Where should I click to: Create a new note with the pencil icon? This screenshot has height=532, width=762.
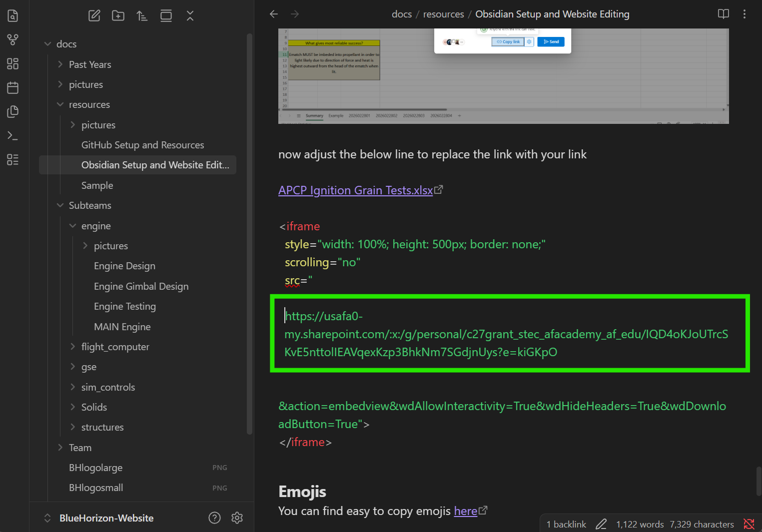(x=94, y=15)
